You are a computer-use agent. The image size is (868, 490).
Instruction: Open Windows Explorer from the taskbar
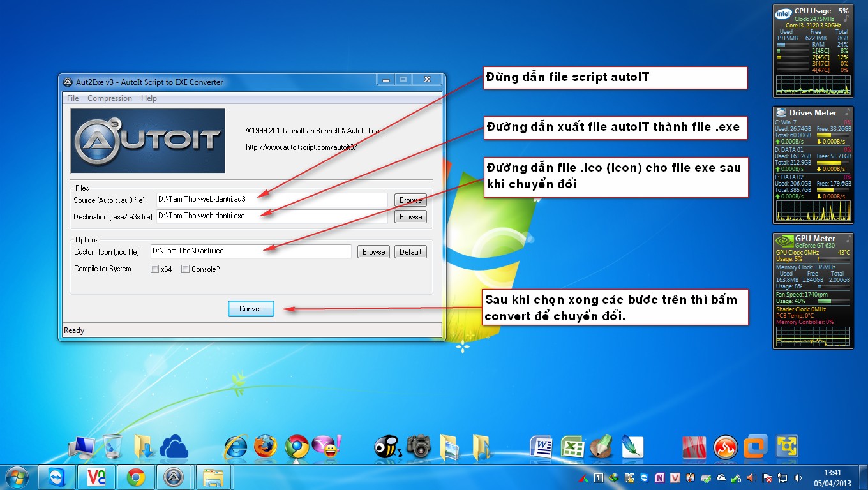(x=214, y=477)
